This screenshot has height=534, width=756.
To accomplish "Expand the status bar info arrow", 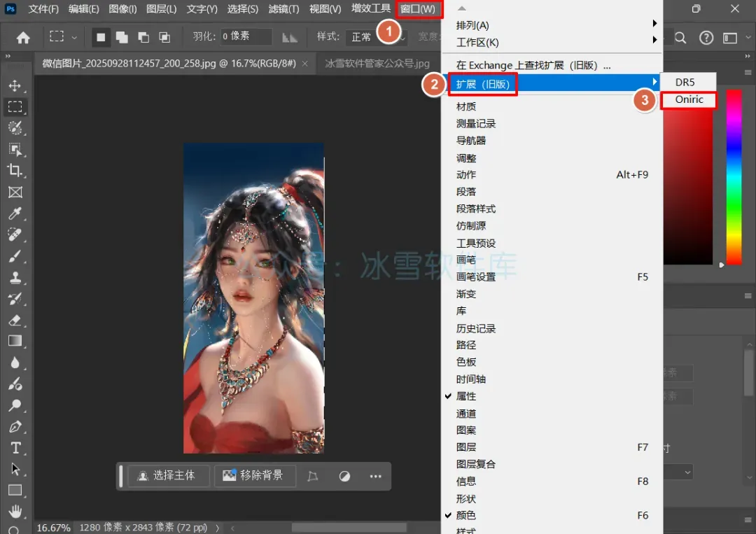I will pos(218,528).
